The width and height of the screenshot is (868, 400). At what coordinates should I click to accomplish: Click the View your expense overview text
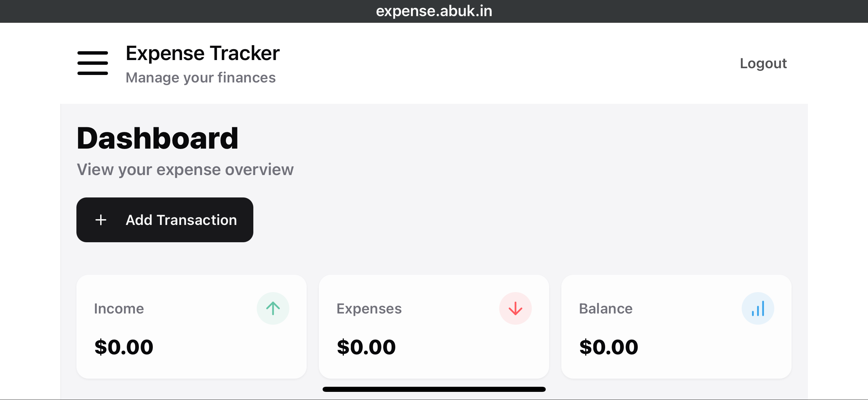(185, 170)
